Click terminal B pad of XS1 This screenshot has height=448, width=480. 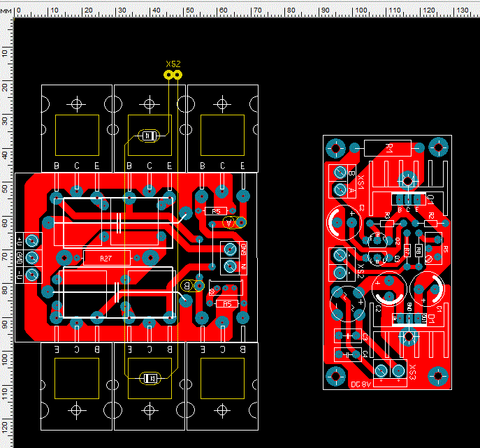click(x=340, y=173)
